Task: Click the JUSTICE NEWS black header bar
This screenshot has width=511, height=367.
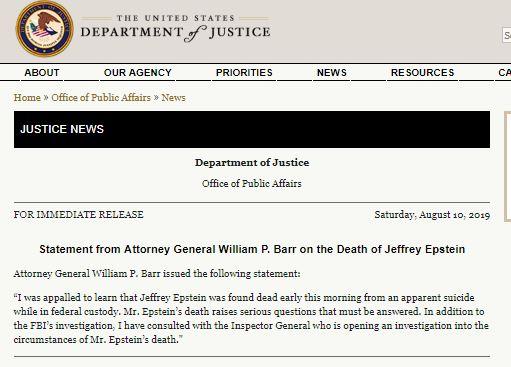Action: click(x=252, y=129)
